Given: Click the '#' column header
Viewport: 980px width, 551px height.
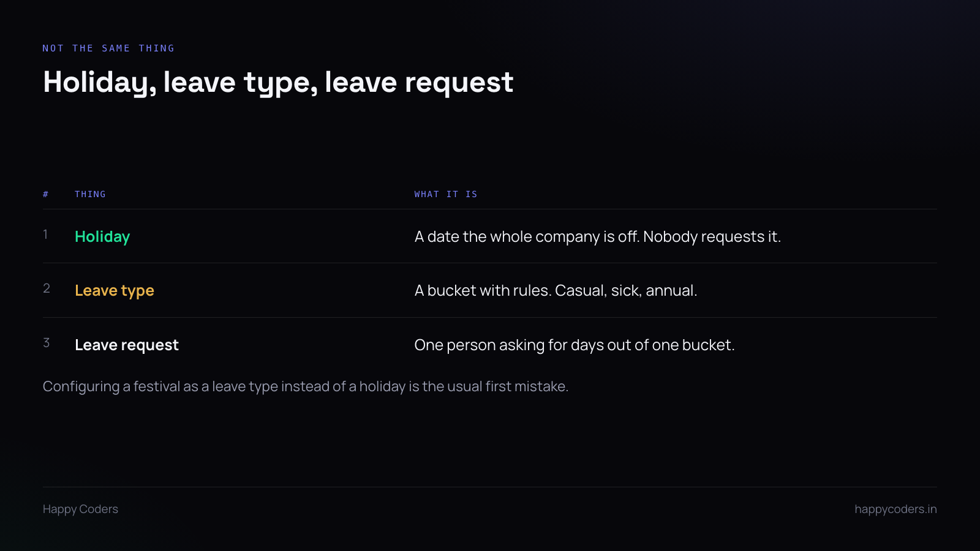Looking at the screenshot, I should pos(45,194).
